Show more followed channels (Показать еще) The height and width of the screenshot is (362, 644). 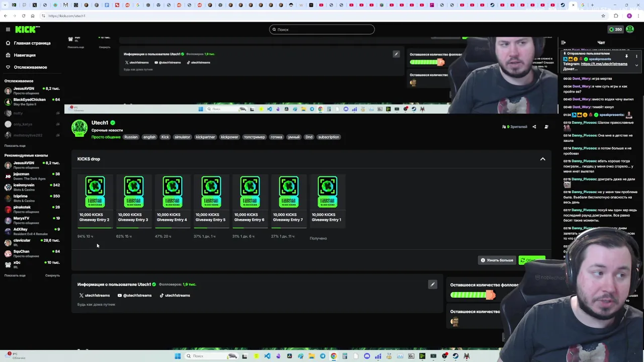[15, 146]
